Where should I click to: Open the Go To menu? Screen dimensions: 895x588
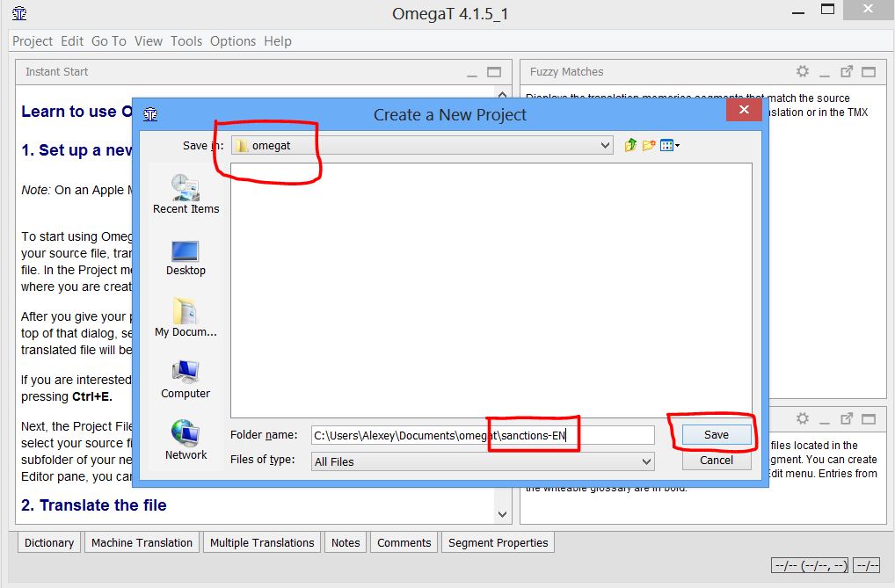click(x=108, y=41)
